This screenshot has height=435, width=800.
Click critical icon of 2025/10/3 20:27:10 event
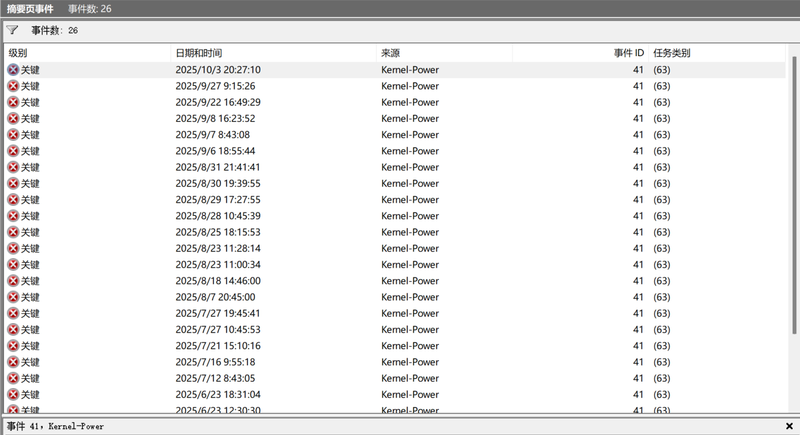(x=13, y=70)
